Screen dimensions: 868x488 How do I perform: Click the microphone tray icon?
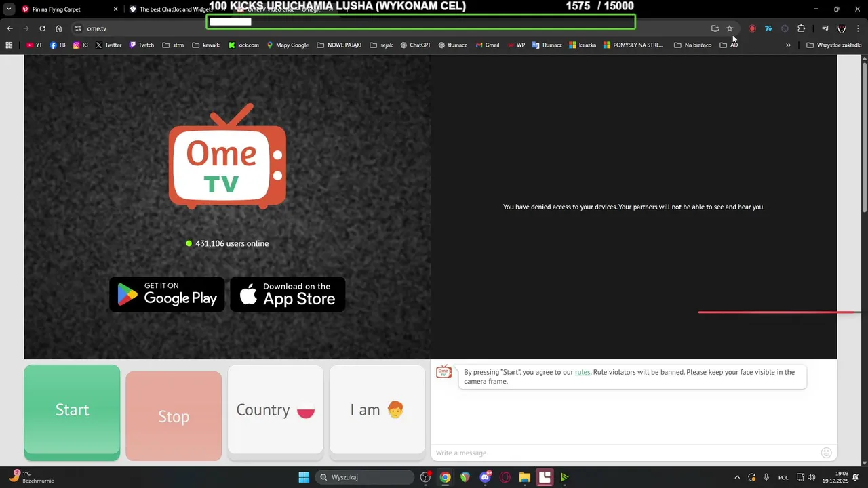point(766,477)
